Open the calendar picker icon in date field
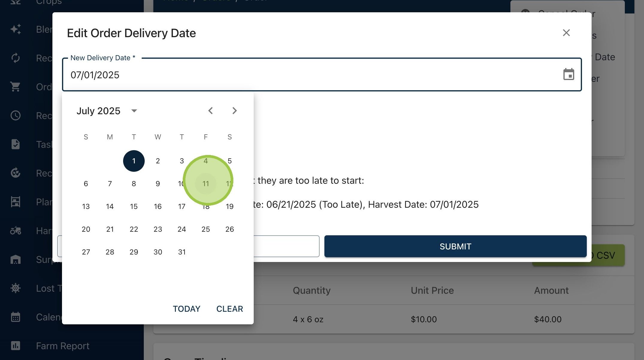Viewport: 644px width, 360px height. click(x=569, y=74)
